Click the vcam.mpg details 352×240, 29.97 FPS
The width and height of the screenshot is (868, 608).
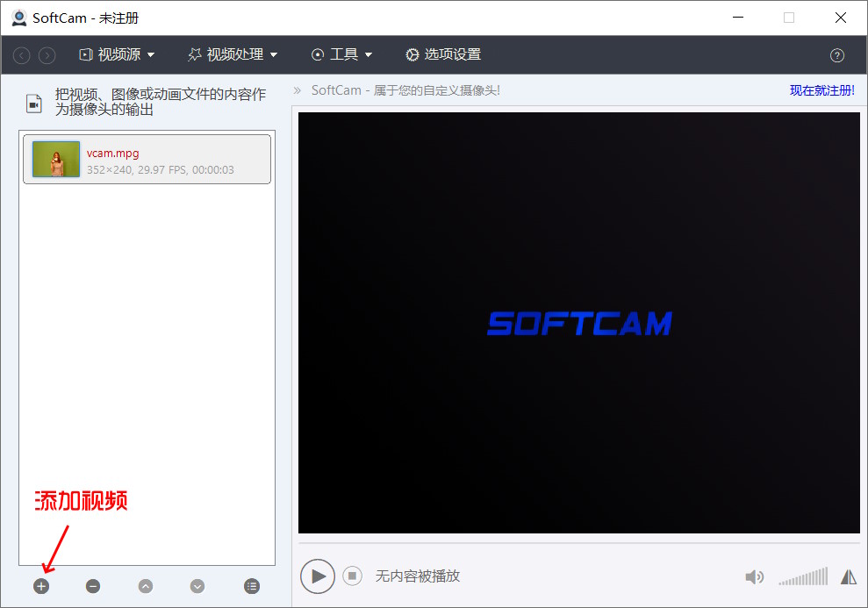point(160,170)
